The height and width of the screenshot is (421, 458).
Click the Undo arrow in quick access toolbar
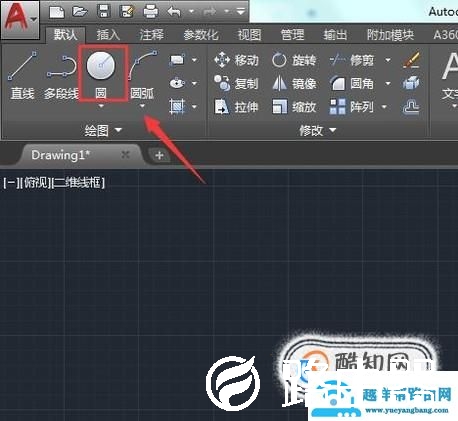click(174, 12)
